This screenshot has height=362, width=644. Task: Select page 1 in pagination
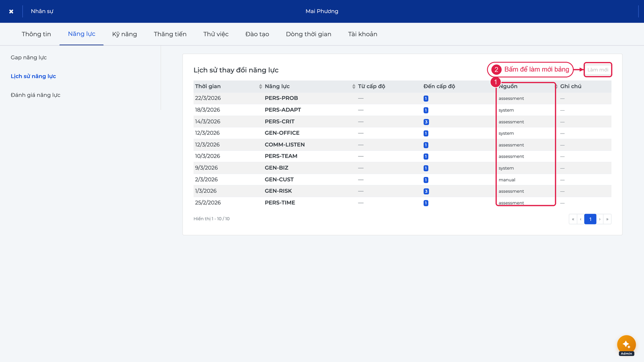(x=590, y=219)
